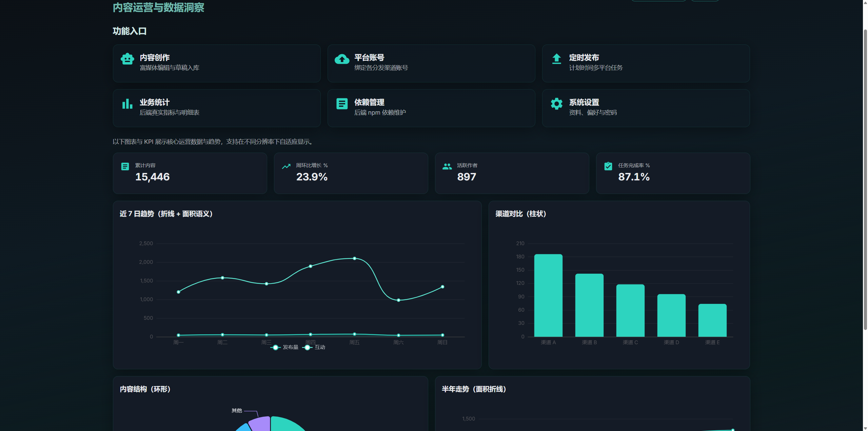Click the 内容创作 pencil icon
The width and height of the screenshot is (868, 431).
click(127, 59)
